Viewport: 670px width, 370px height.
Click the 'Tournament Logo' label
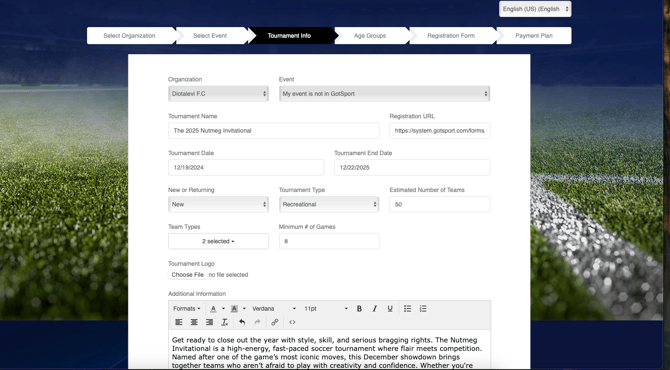(191, 264)
